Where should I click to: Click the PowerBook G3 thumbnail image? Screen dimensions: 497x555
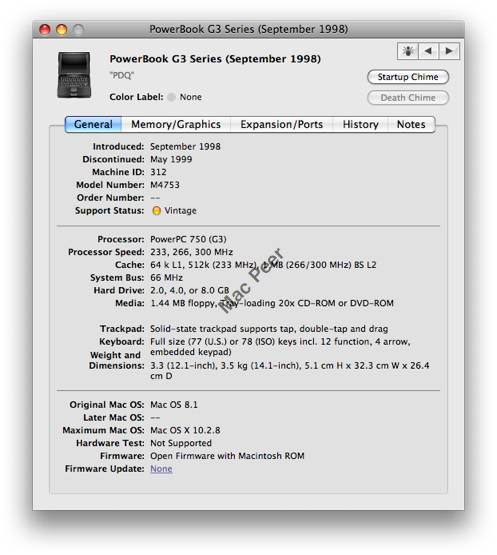[x=74, y=75]
